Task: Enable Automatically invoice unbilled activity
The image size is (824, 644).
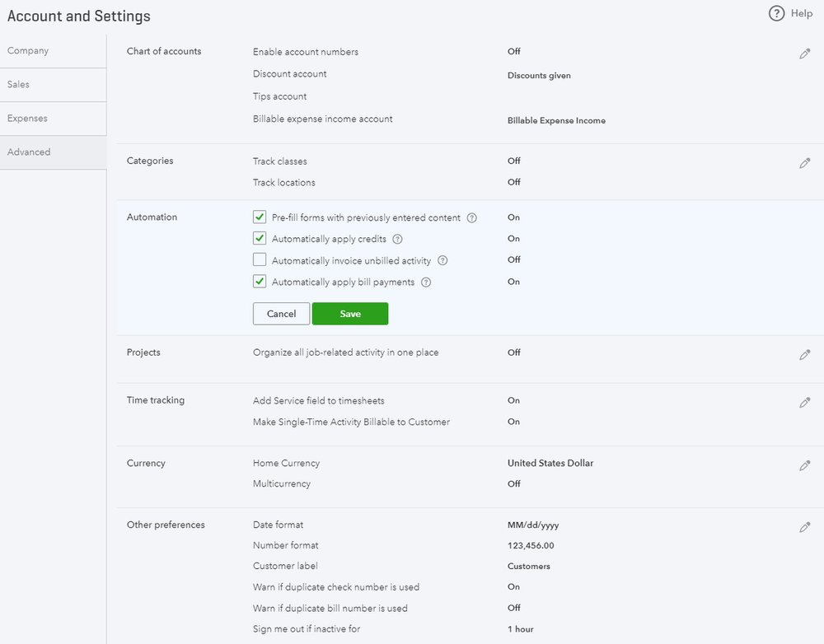Action: point(260,261)
